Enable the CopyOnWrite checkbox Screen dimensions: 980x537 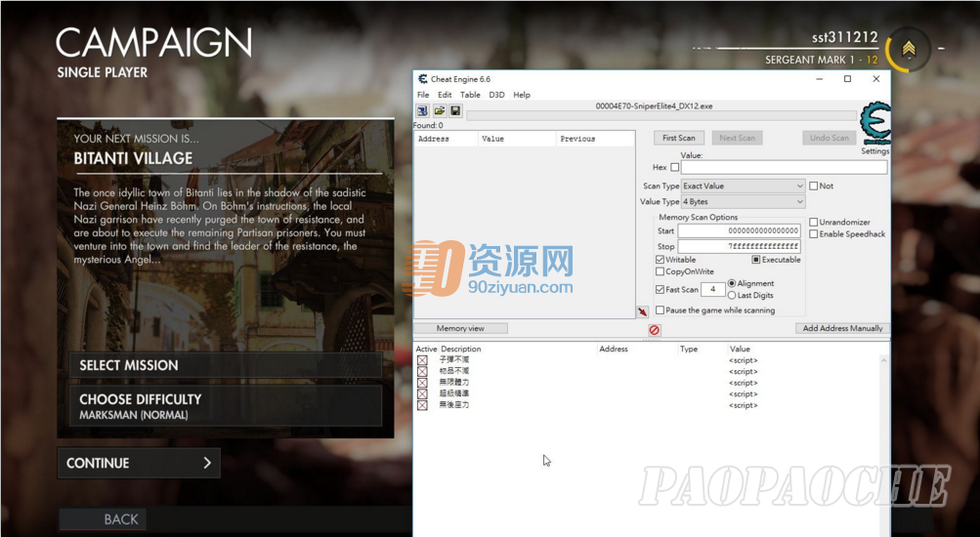(x=660, y=271)
